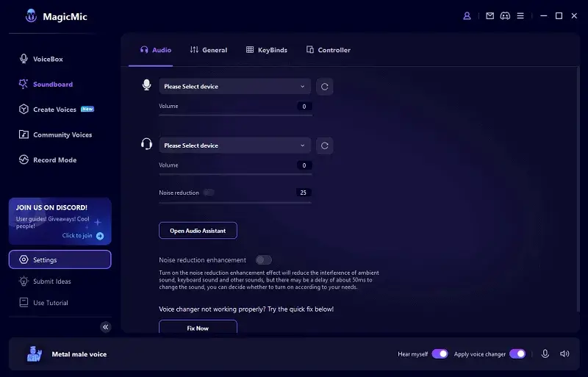588x377 pixels.
Task: Open the mail messages icon
Action: pyautogui.click(x=490, y=15)
